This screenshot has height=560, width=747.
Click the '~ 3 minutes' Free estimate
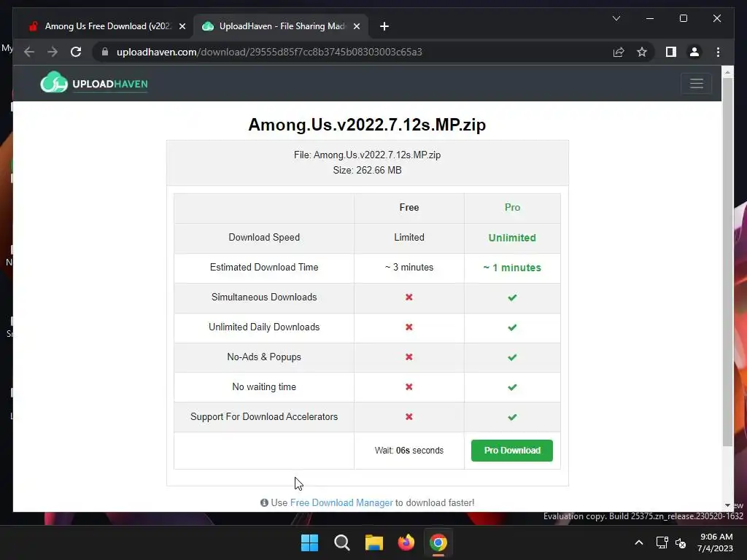(x=409, y=267)
